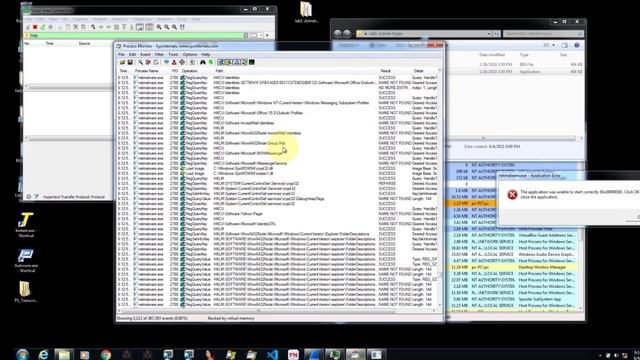Click Include Process crosshair target icon
640x360 pixels.
click(182, 62)
